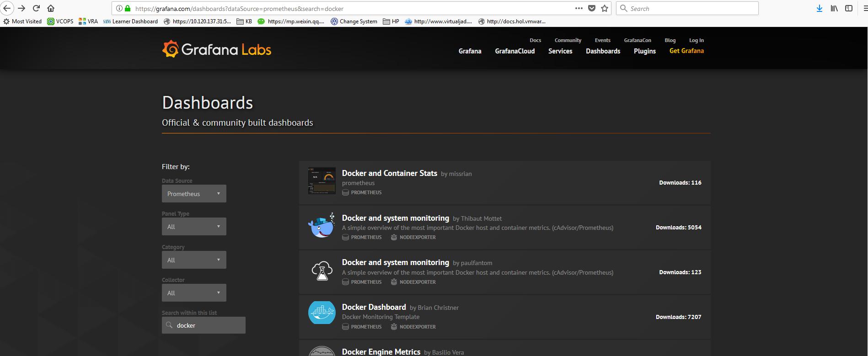Open the library bookshelf icon

(834, 8)
